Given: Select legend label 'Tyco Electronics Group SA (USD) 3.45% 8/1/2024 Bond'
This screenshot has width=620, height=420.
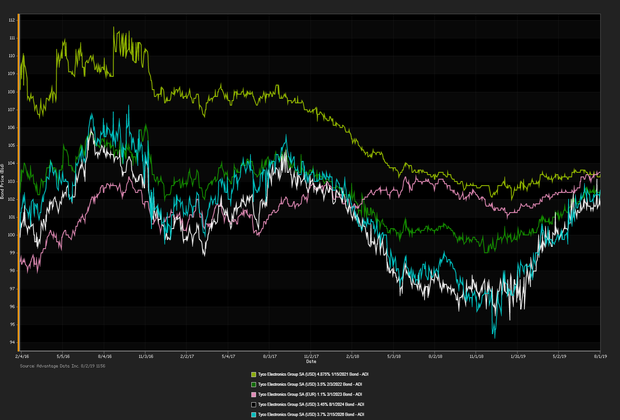Looking at the screenshot, I should click(311, 405).
